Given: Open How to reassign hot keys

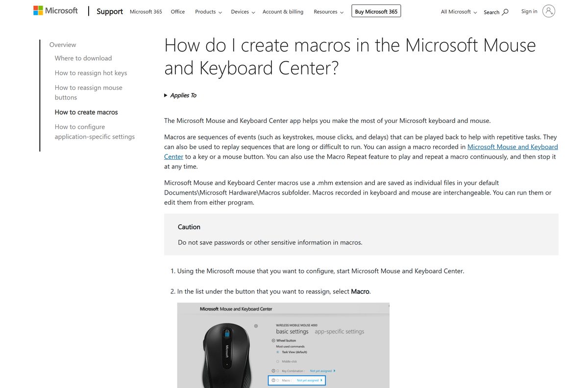Looking at the screenshot, I should point(91,73).
